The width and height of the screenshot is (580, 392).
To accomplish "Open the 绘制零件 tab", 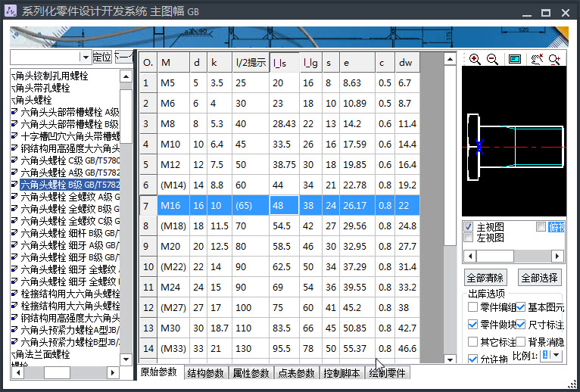I will 388,373.
